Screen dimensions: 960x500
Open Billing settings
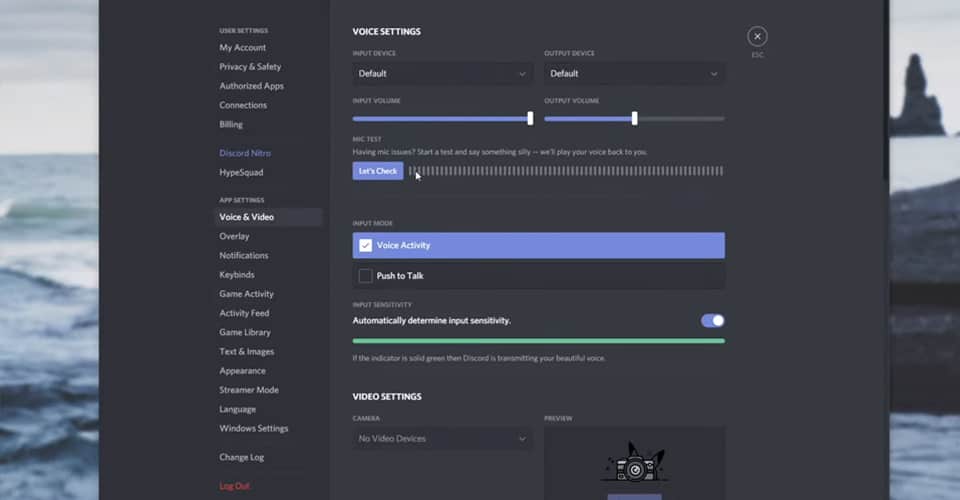click(x=231, y=124)
